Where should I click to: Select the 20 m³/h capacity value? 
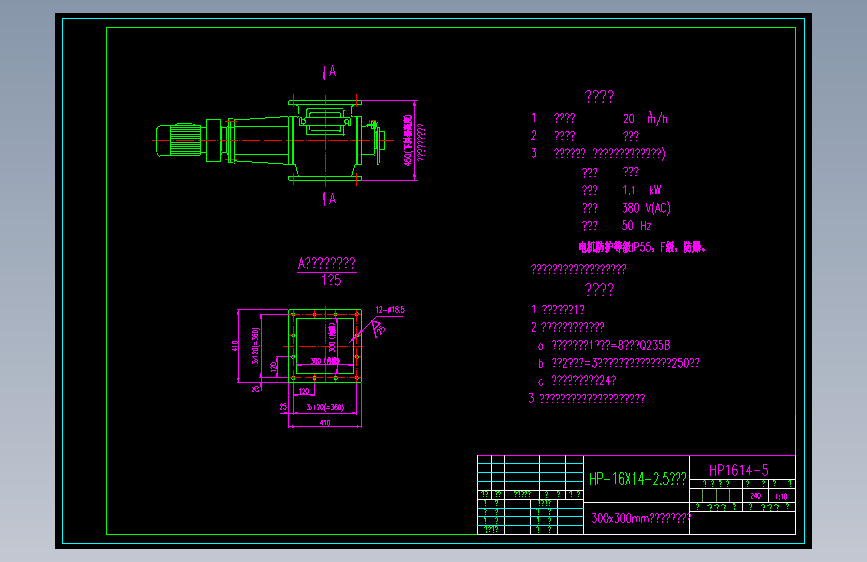coord(645,118)
